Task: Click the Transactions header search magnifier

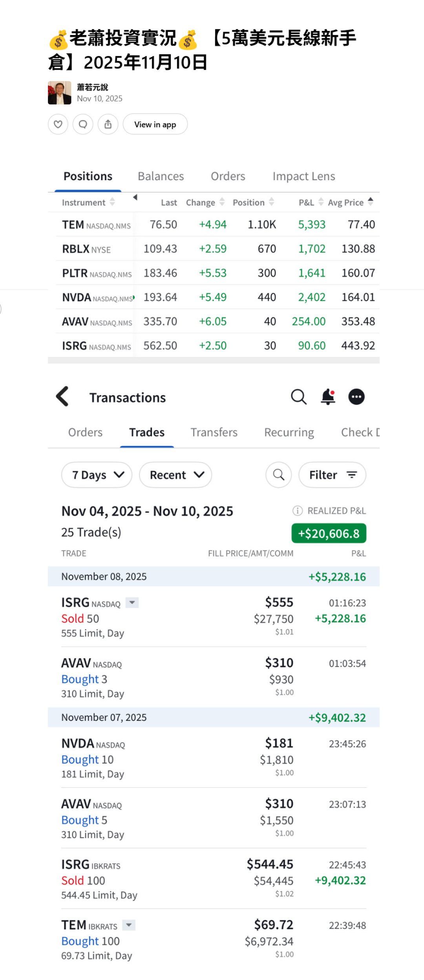Action: click(298, 397)
